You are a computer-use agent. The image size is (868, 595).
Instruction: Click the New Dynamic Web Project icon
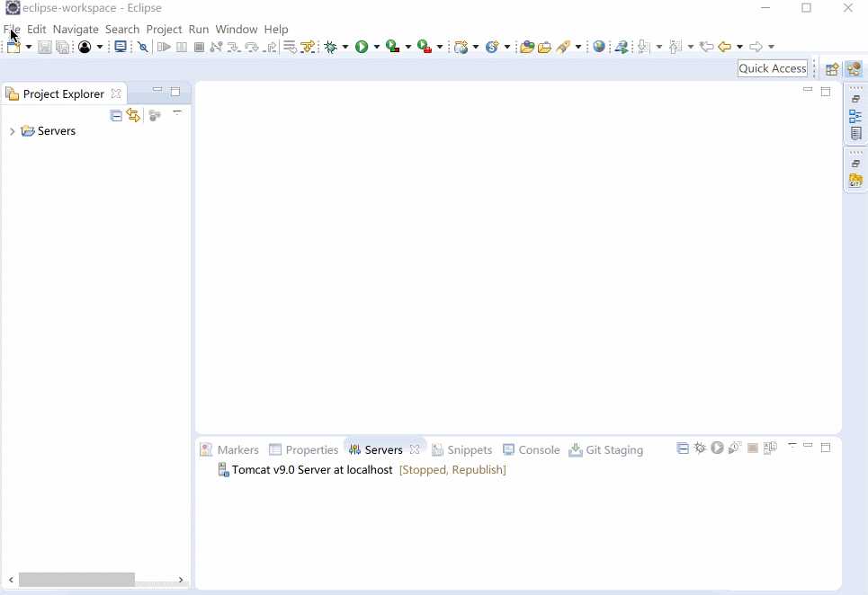[461, 47]
